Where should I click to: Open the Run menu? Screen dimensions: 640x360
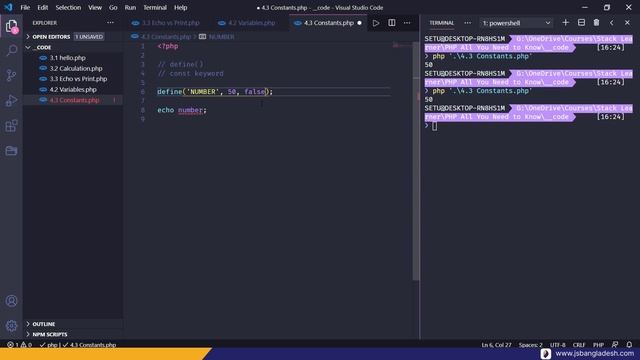130,7
